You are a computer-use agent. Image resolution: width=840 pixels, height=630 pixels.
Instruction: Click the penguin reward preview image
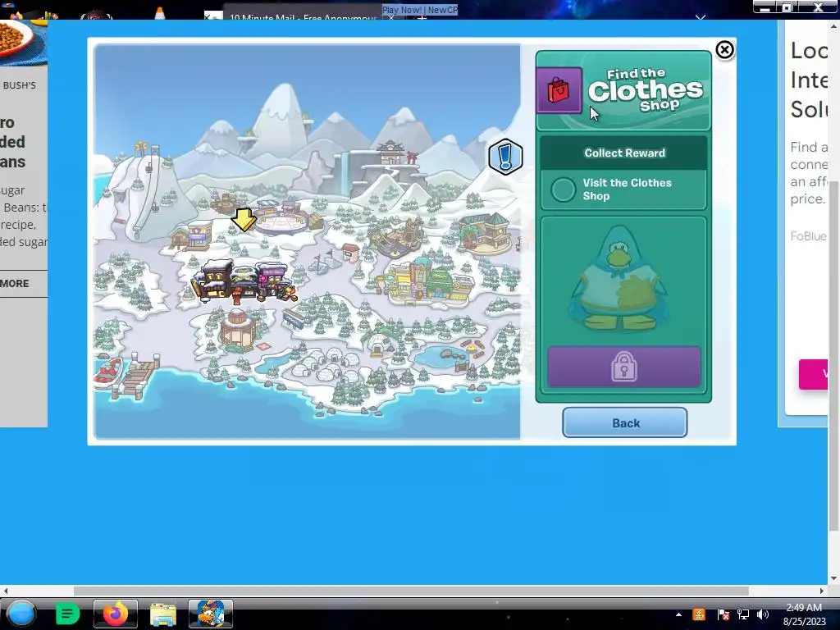620,279
